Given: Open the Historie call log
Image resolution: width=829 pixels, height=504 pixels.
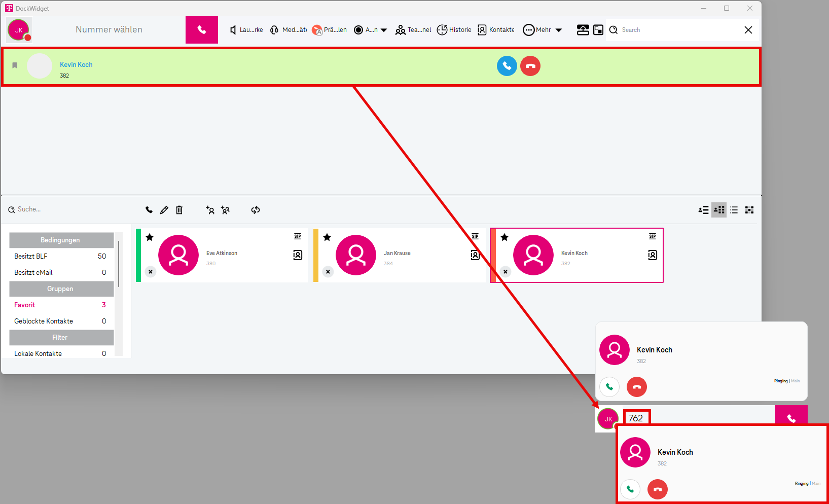Looking at the screenshot, I should click(454, 30).
